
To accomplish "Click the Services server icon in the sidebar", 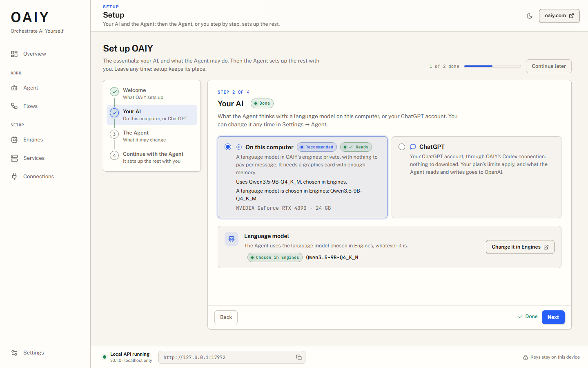I will click(x=14, y=158).
